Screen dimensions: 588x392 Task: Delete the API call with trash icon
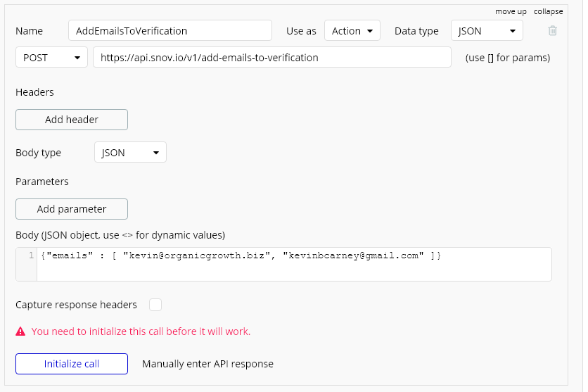[x=552, y=31]
